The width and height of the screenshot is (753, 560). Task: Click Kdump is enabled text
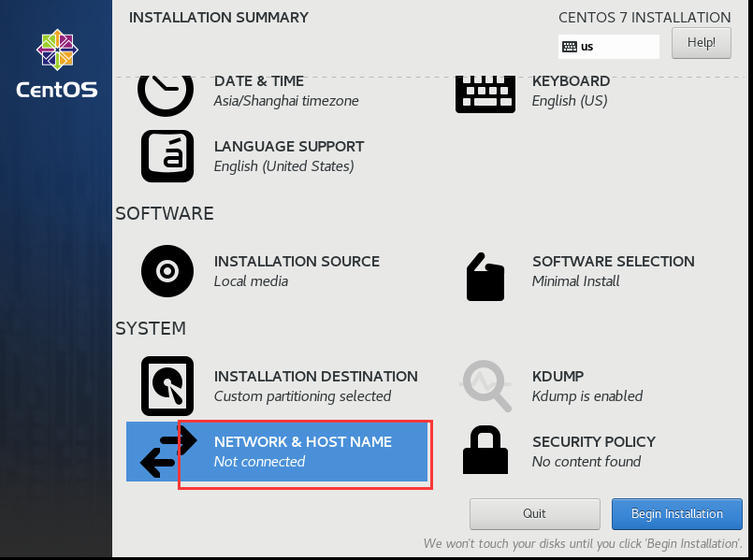587,396
